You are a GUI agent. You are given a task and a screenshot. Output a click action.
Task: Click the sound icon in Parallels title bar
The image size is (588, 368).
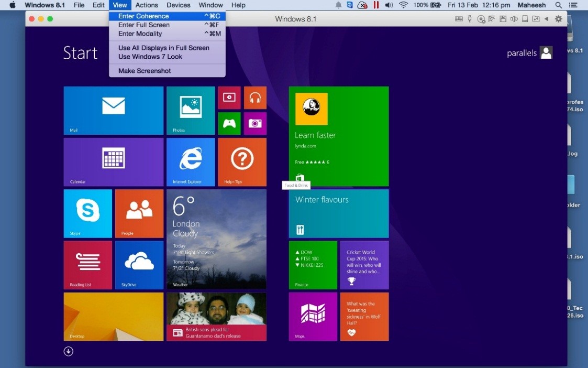point(514,19)
